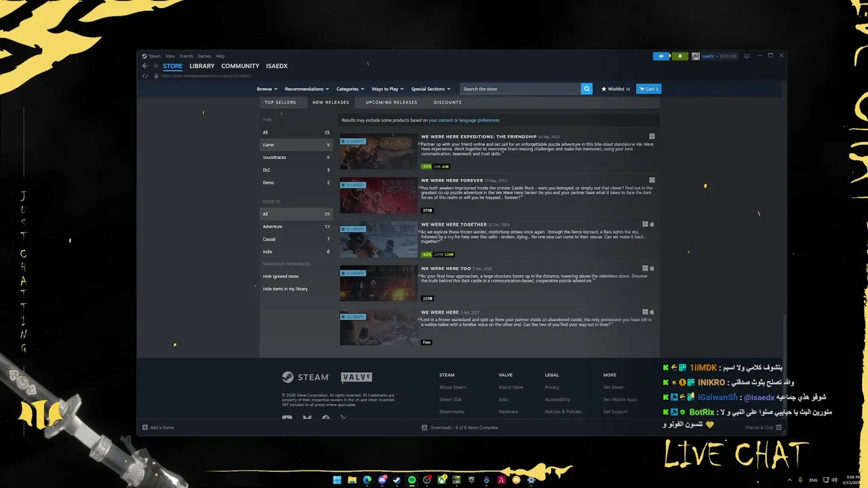Reload the store page

click(144, 76)
